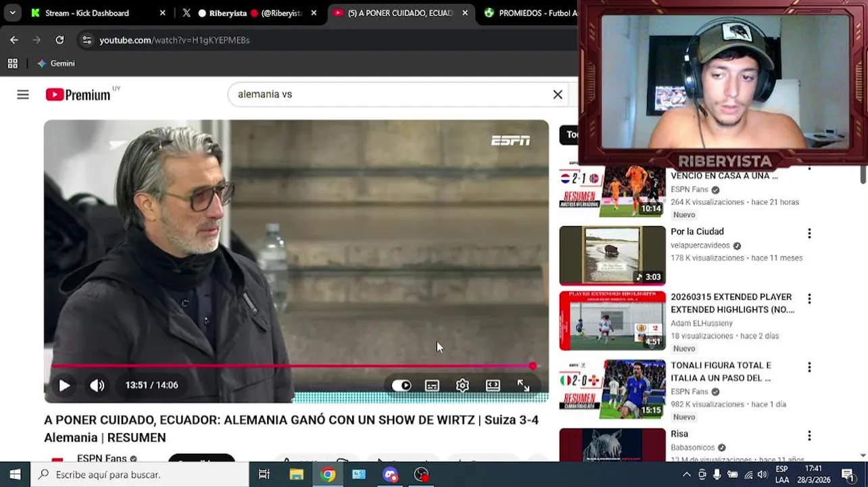Play the paused video
The image size is (868, 487).
tap(64, 386)
